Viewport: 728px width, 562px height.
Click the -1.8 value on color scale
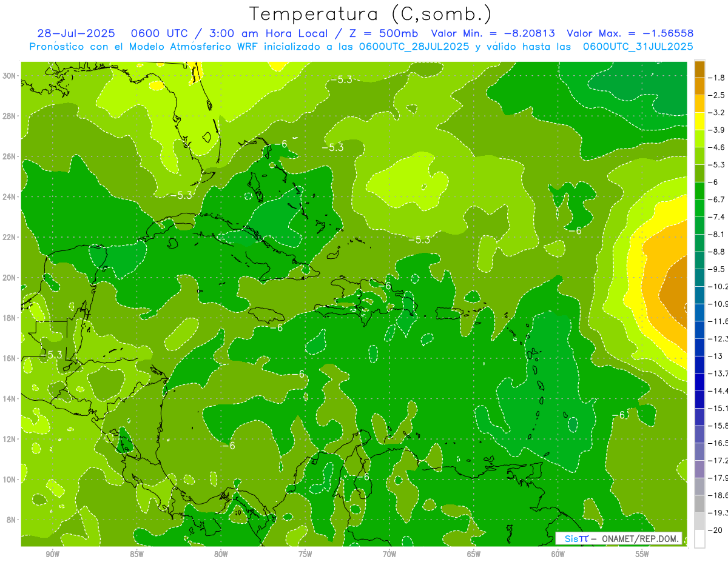716,78
